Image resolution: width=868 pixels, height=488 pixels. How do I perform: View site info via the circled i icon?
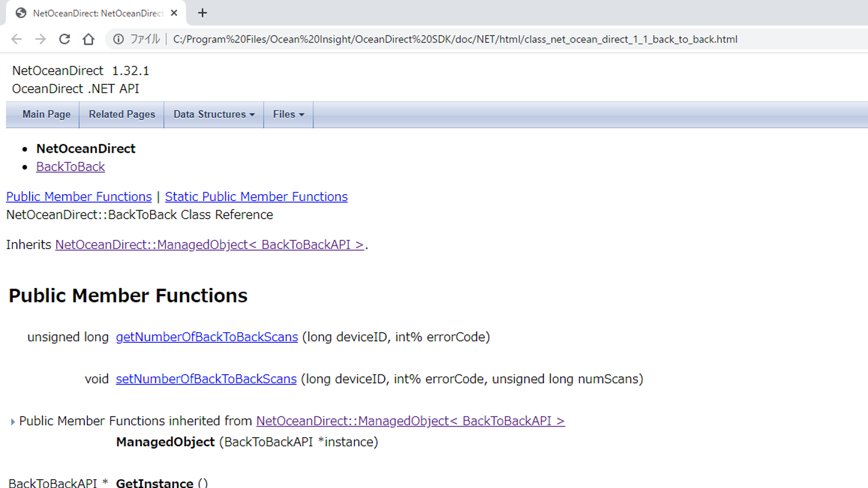tap(119, 39)
